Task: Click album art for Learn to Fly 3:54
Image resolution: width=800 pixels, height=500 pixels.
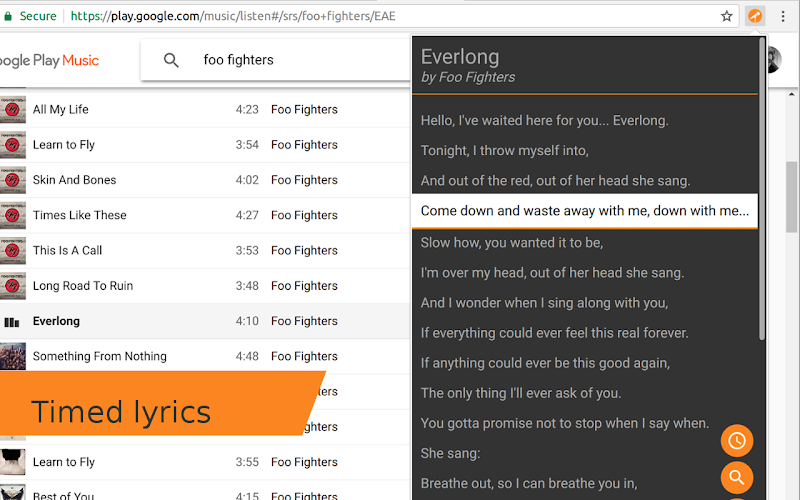Action: 13,144
